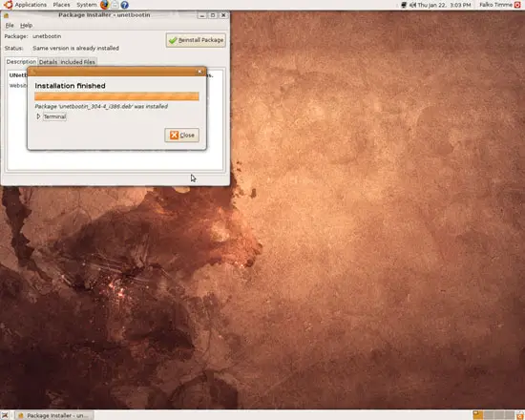Open the mail launcher icon in panel
Image resolution: width=525 pixels, height=420 pixels.
tap(115, 5)
